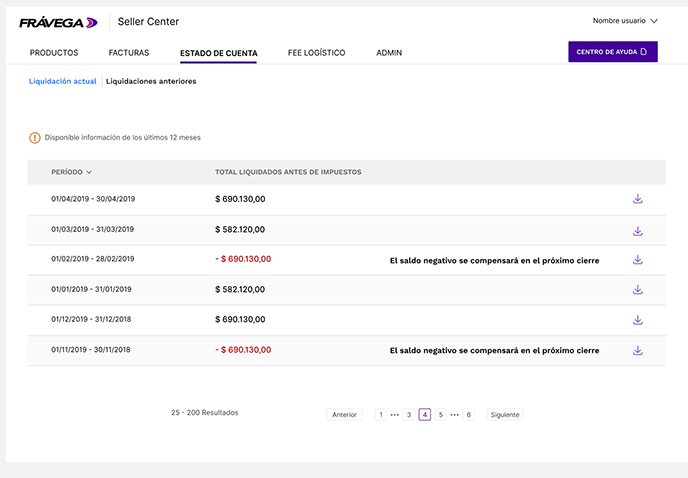Download the 01/01/2019 - 31/01/2019 settlement

[638, 290]
